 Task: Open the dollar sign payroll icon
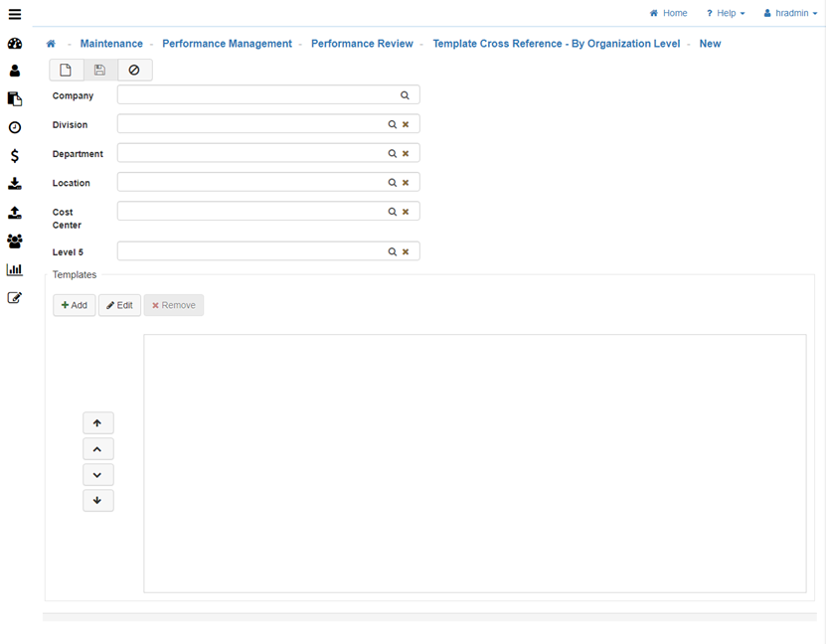point(15,156)
